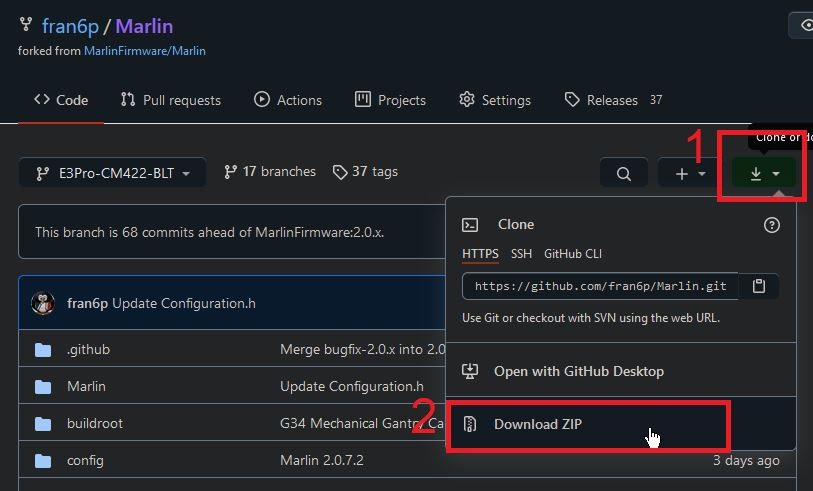Toggle the green download code dropdown
Viewport: 813px width, 491px height.
[764, 174]
